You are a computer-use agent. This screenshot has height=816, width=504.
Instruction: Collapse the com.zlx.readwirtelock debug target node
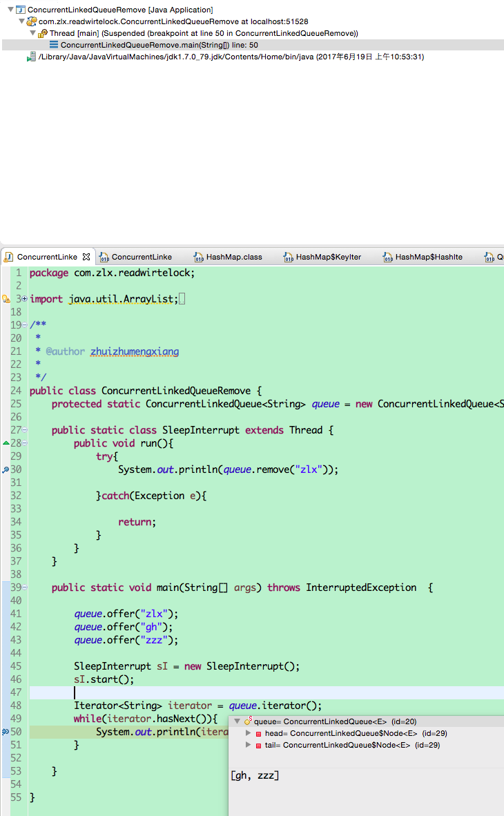coord(21,21)
